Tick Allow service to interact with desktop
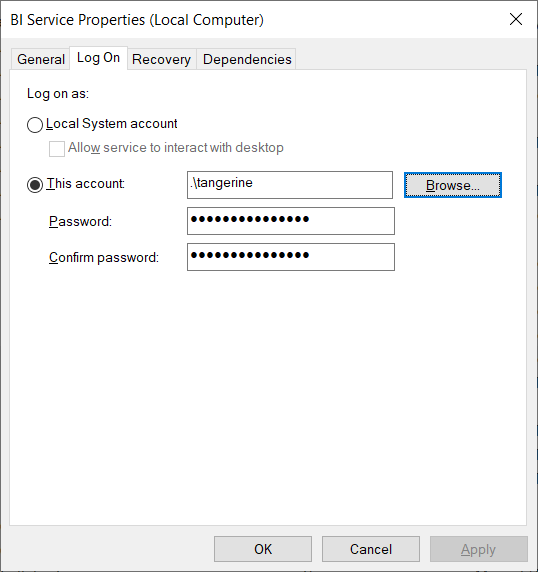Screen dimensions: 538x572 click(x=57, y=148)
